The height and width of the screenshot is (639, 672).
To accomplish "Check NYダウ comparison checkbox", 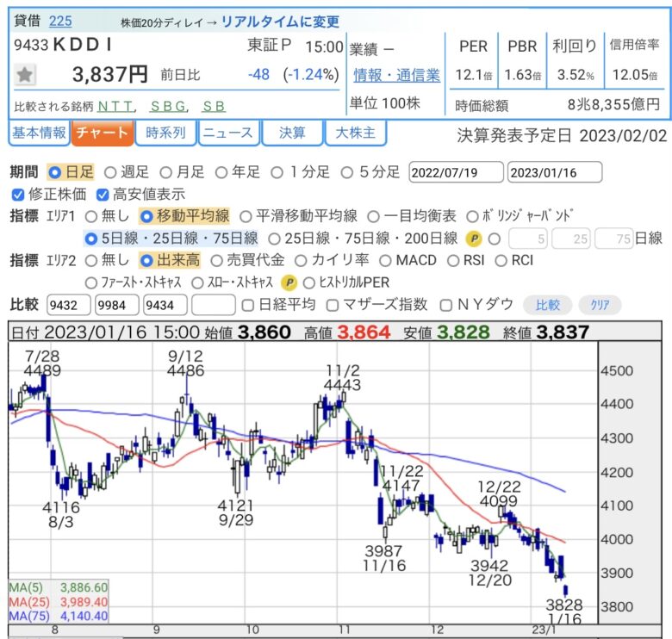I will point(446,306).
